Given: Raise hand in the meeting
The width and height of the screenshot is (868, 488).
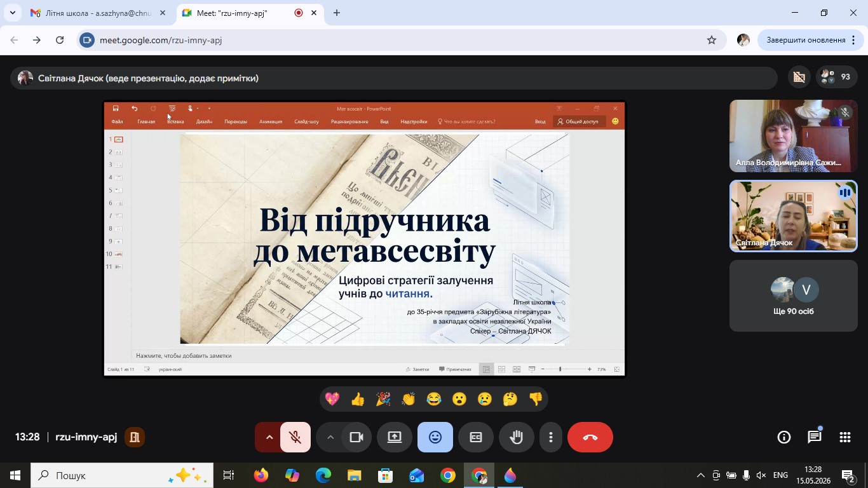Looking at the screenshot, I should pyautogui.click(x=516, y=437).
